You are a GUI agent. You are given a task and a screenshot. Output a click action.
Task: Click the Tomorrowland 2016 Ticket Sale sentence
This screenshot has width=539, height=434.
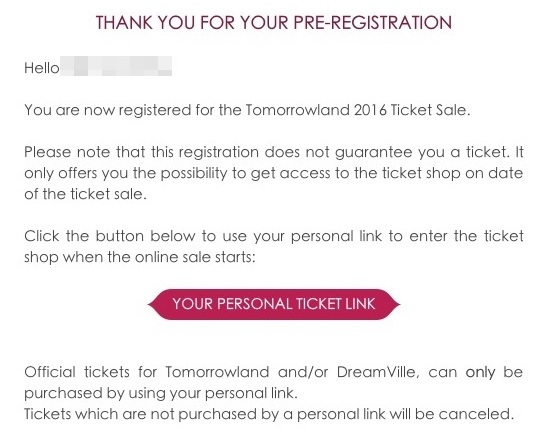247,110
